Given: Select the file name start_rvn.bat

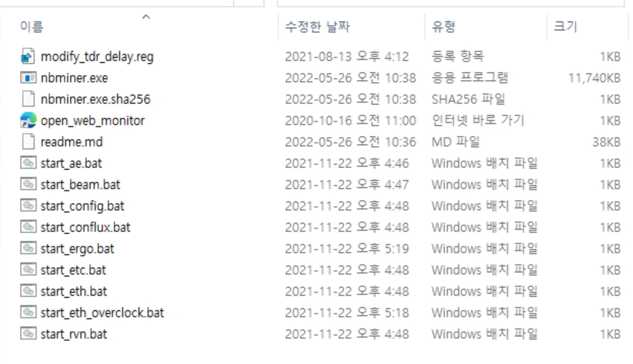Looking at the screenshot, I should click(73, 333).
